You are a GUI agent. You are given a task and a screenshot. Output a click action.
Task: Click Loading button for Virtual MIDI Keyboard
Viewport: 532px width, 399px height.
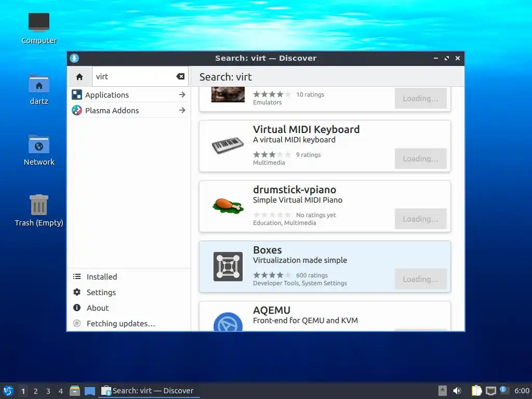click(420, 158)
